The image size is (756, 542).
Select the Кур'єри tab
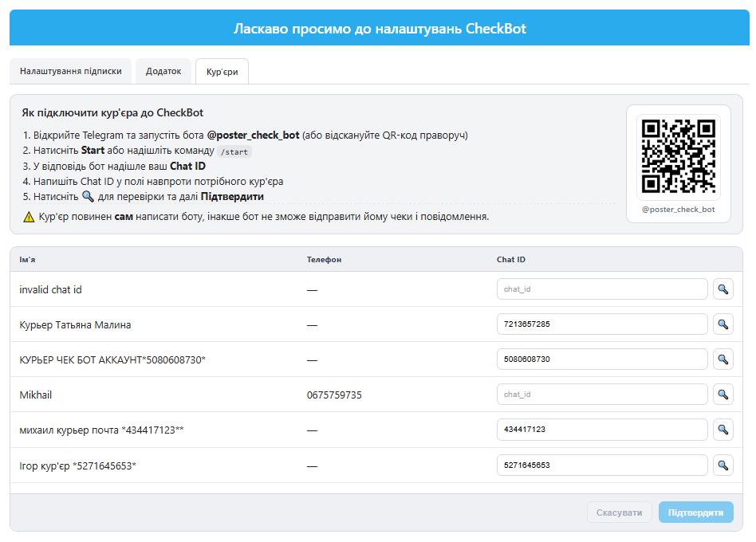tap(222, 72)
